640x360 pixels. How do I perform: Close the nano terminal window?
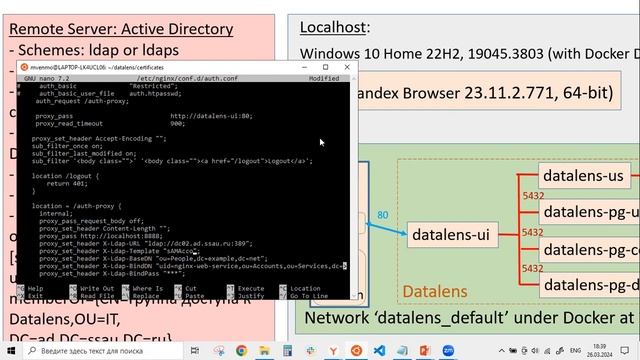(x=347, y=67)
